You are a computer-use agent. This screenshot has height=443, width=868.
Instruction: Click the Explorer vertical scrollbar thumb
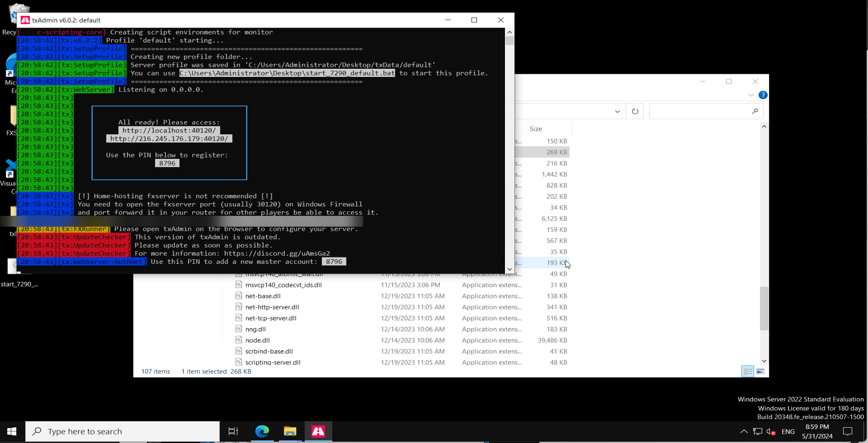(764, 308)
